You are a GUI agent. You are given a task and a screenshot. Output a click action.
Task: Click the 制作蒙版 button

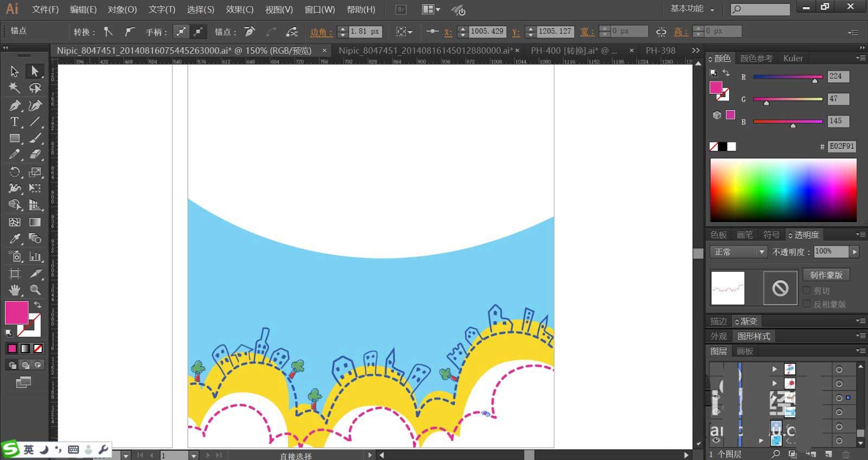[x=826, y=275]
